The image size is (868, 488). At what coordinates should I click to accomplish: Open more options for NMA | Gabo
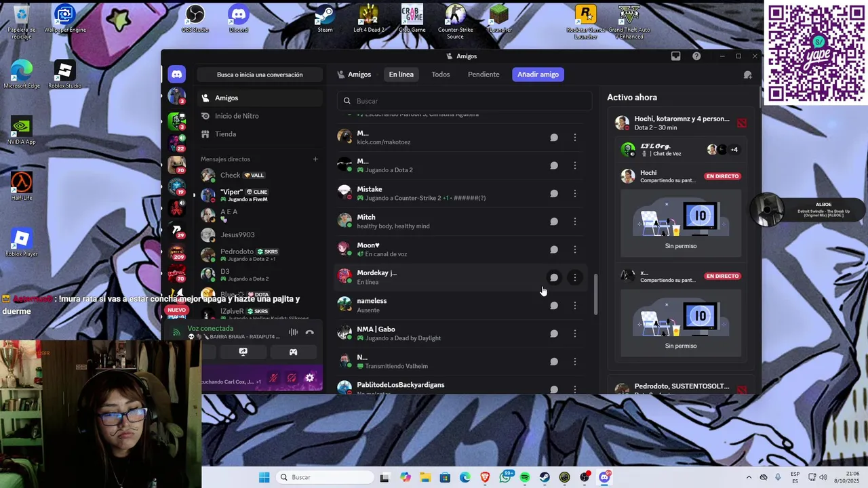click(x=575, y=333)
